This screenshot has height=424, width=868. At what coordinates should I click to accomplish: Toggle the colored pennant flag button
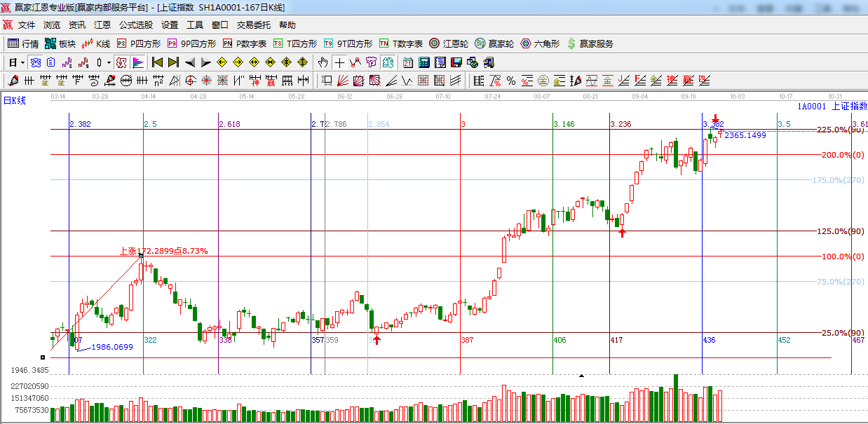pos(137,62)
